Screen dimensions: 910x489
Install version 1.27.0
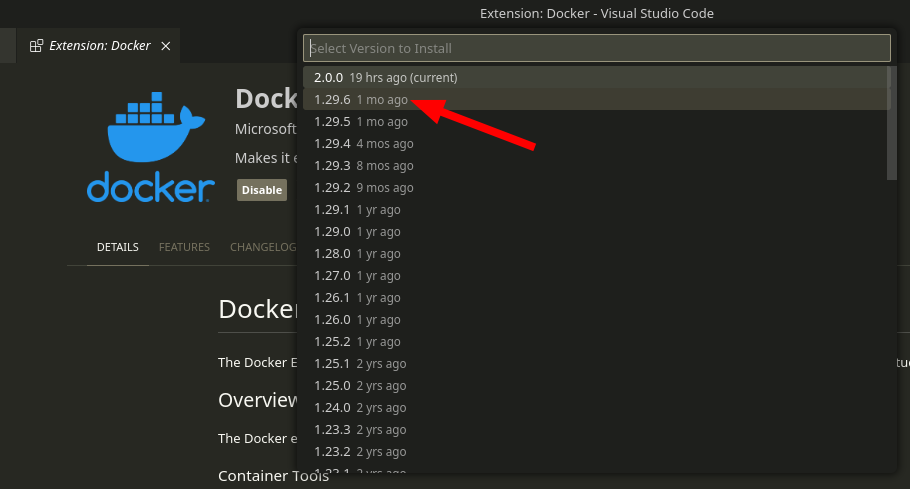point(597,276)
